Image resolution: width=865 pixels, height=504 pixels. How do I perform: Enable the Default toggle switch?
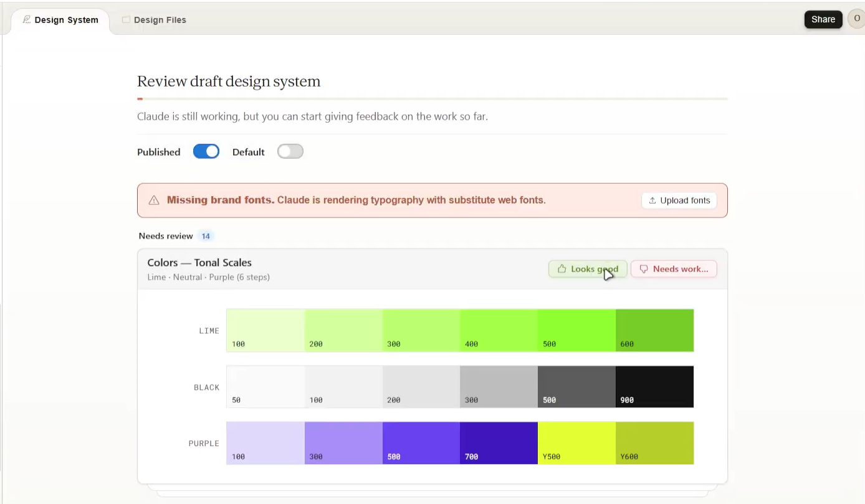pyautogui.click(x=290, y=151)
